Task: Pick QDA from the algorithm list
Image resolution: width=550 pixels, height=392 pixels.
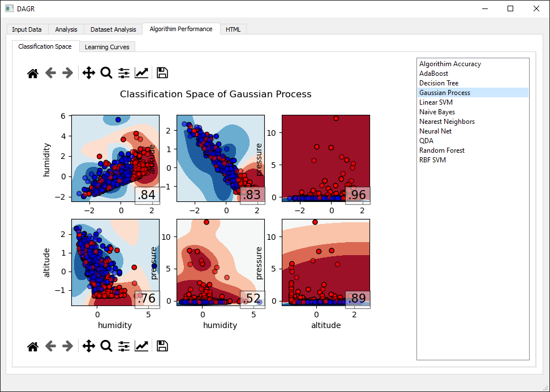Action: pyautogui.click(x=472, y=141)
